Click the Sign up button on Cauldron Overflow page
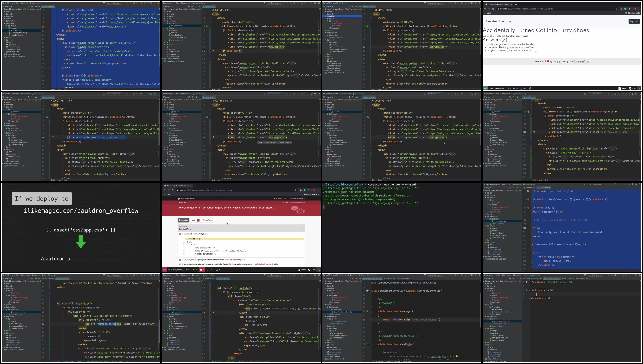 point(634,21)
